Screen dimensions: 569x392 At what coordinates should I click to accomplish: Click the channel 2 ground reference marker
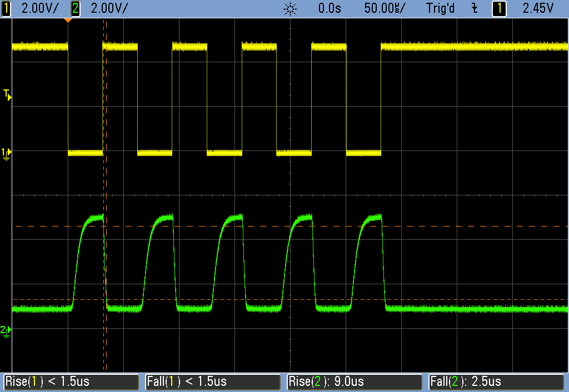click(7, 331)
